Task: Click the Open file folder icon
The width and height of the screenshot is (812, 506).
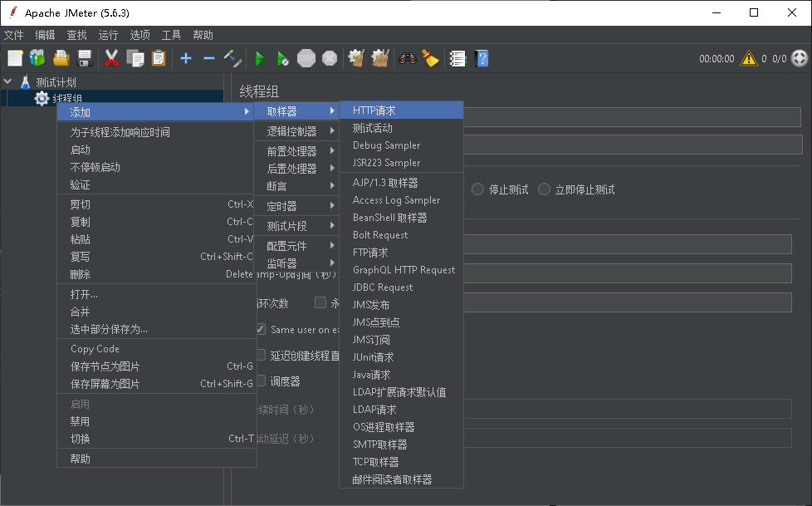Action: [x=61, y=58]
